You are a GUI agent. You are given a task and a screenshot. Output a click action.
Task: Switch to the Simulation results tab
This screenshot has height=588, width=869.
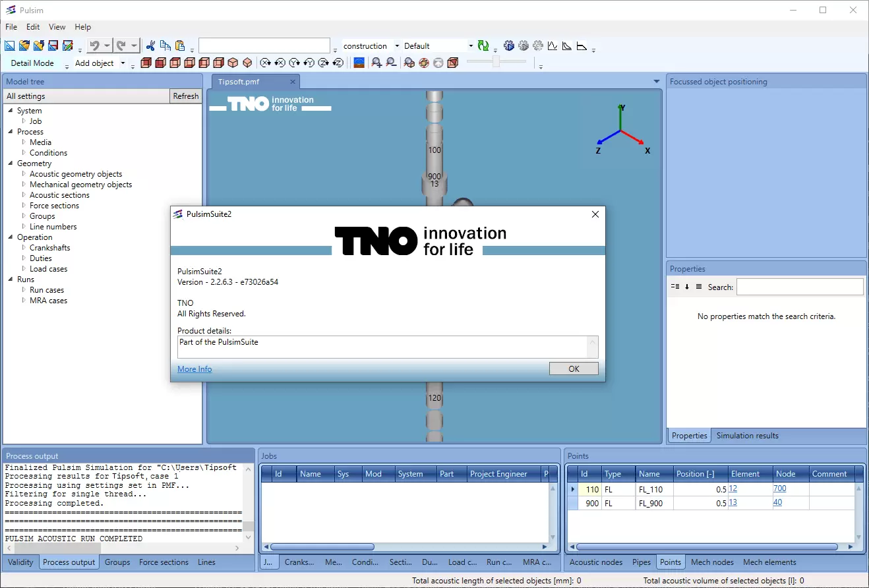pos(747,436)
